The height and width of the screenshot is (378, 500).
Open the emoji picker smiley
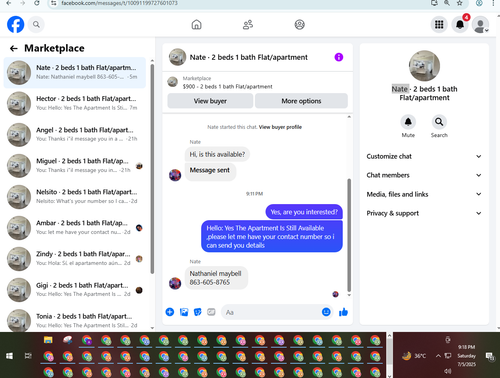click(326, 312)
